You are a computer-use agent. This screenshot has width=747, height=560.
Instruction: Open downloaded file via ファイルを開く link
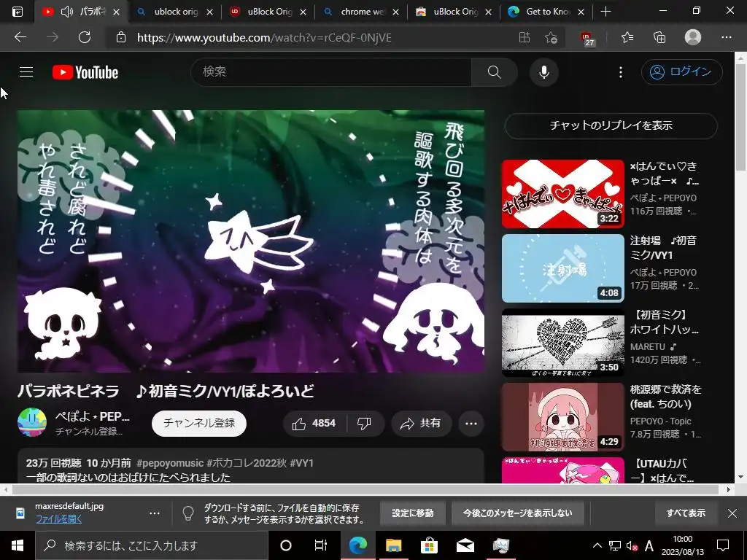(x=58, y=519)
